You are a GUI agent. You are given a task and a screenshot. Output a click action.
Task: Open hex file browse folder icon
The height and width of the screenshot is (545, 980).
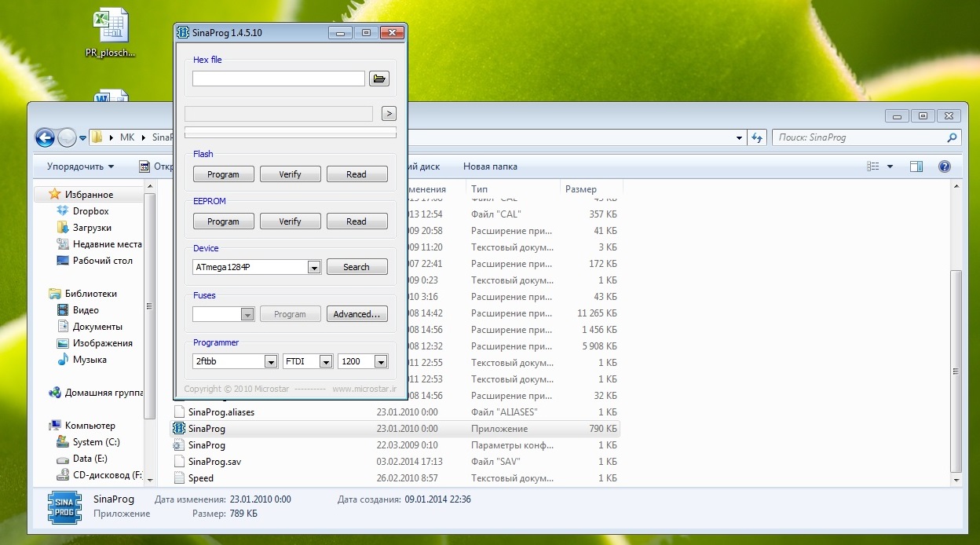(x=379, y=79)
